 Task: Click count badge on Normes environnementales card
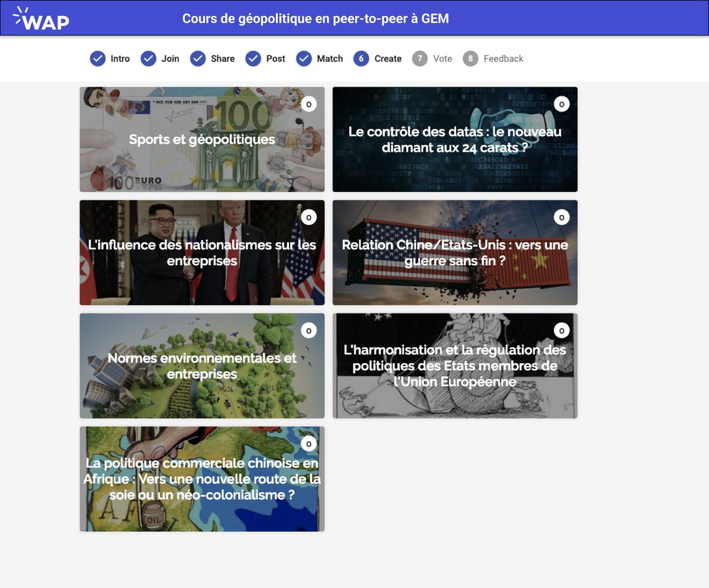coord(308,330)
